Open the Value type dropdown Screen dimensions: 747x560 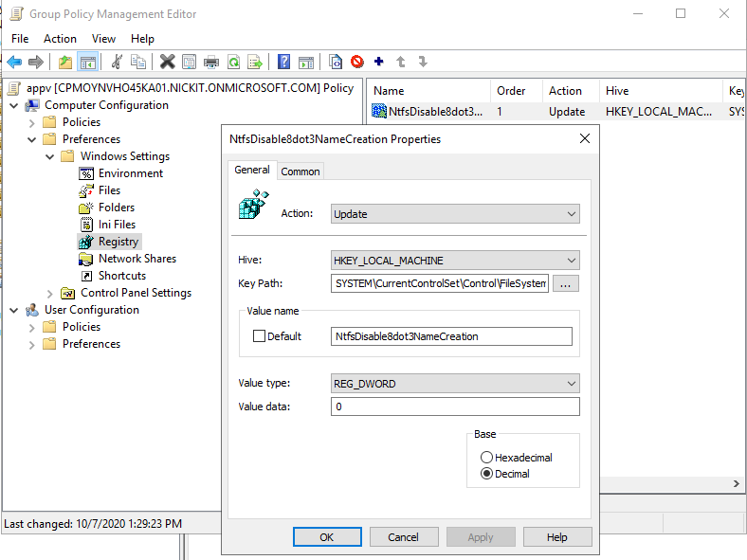click(x=455, y=384)
